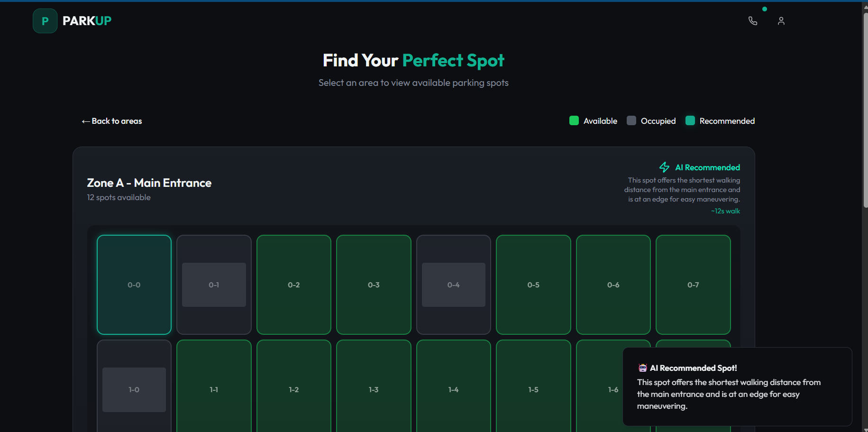Pick parking spot 0-5
Viewport: 868px width, 432px height.
tap(533, 285)
